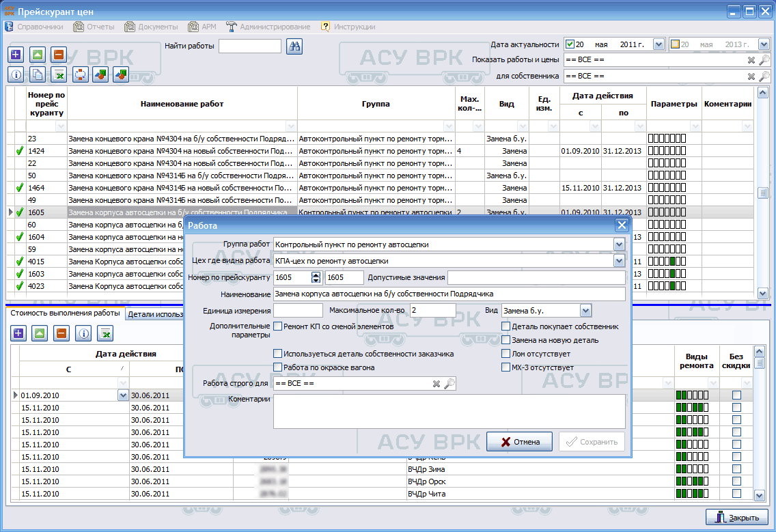The image size is (776, 532).
Task: Clear the 'Показать работы и цены' filter with X icon
Action: [751, 60]
